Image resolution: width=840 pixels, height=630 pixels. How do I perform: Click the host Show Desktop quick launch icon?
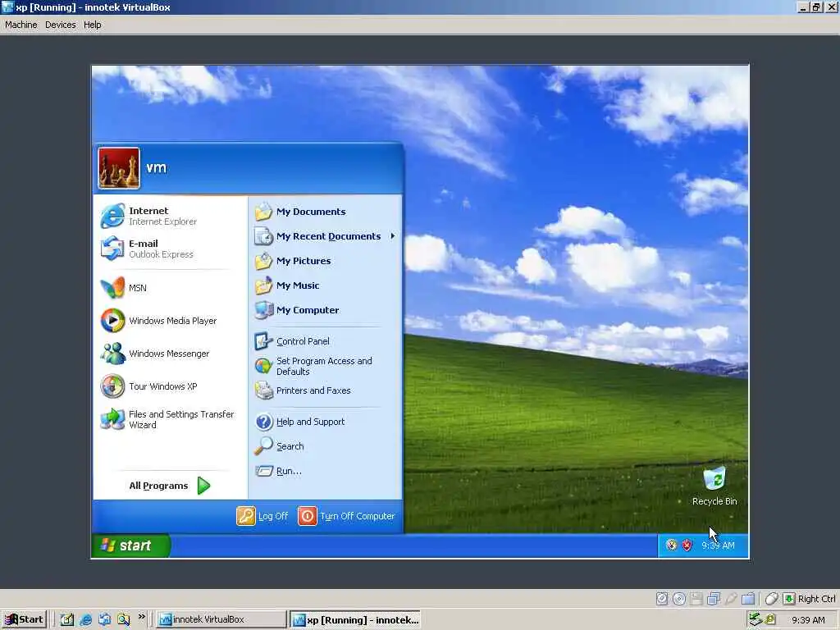pyautogui.click(x=67, y=619)
